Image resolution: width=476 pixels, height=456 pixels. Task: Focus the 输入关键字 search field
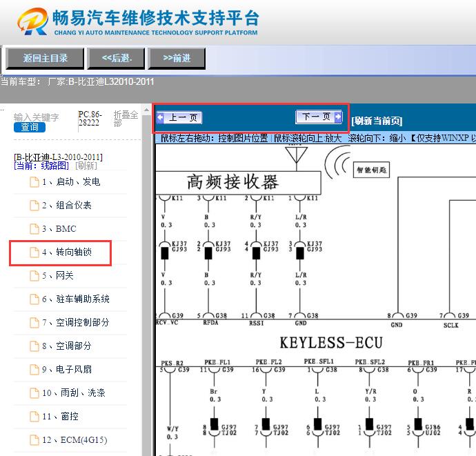pyautogui.click(x=37, y=117)
